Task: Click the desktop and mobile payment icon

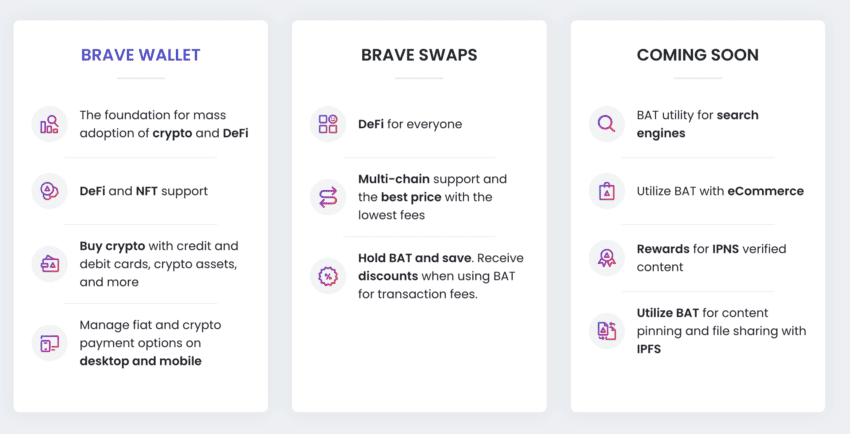Action: click(49, 343)
